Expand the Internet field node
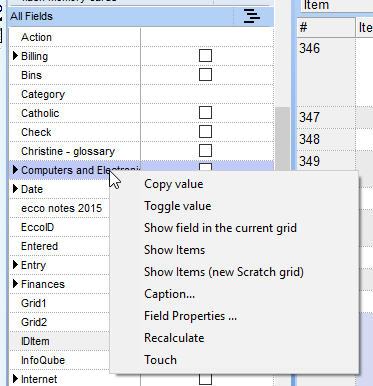 click(x=15, y=379)
